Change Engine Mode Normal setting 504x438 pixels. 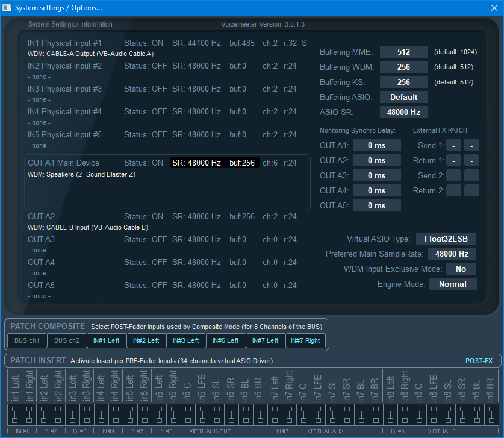[x=453, y=284]
